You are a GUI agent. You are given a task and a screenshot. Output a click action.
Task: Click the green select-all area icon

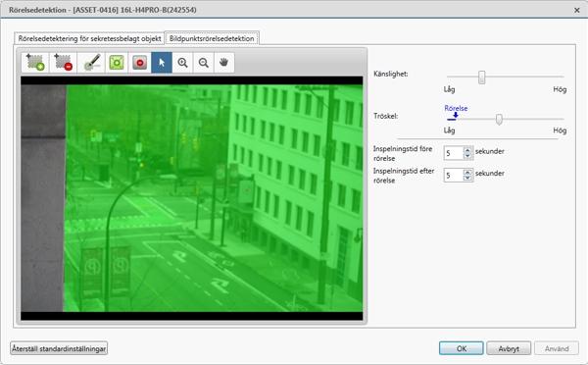click(117, 63)
